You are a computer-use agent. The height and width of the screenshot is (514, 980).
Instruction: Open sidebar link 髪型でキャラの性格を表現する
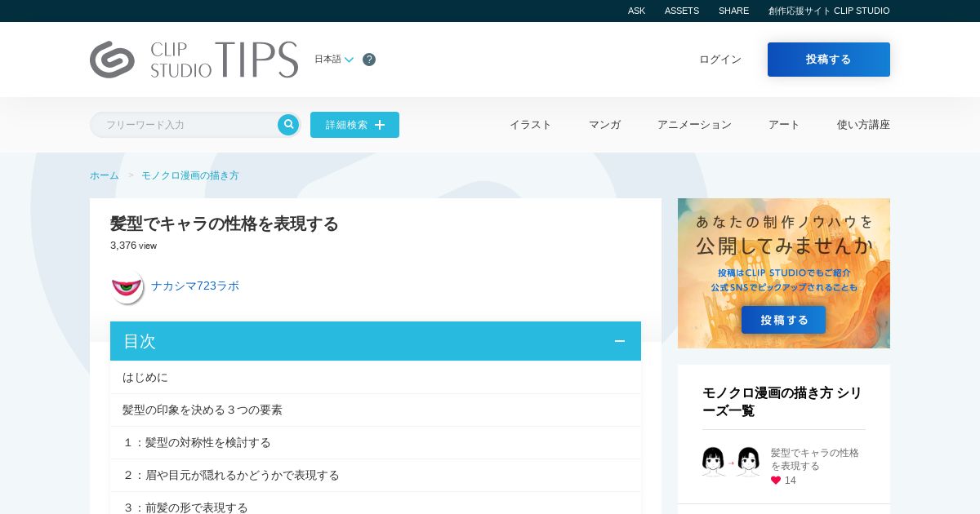click(815, 459)
